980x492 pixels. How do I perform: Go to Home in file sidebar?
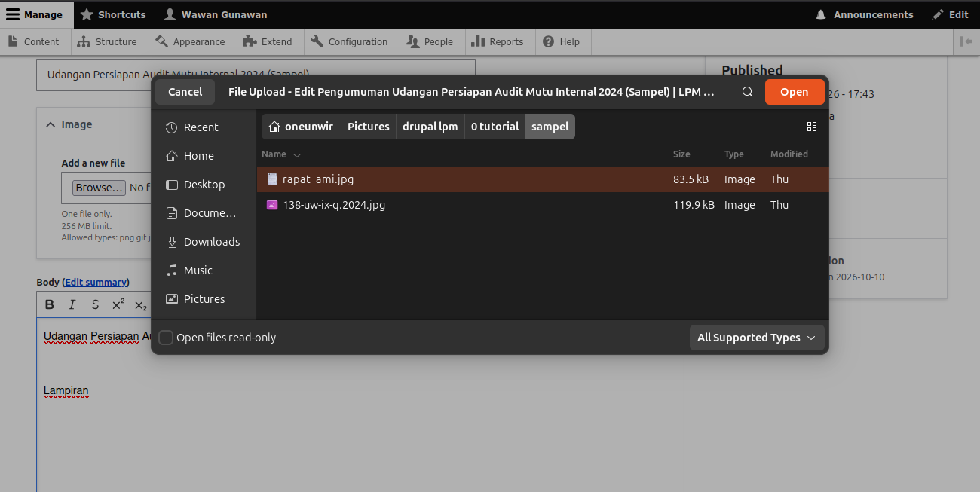click(204, 156)
